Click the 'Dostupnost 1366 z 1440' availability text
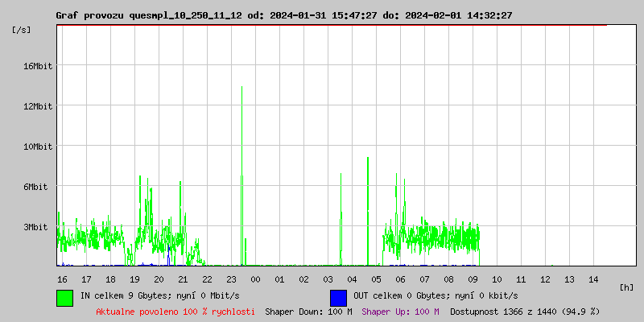644x322 pixels. pos(525,312)
